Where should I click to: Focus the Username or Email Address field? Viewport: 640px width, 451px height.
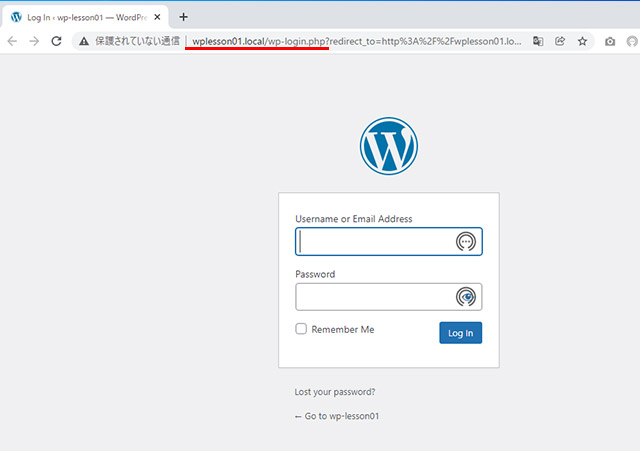(389, 242)
